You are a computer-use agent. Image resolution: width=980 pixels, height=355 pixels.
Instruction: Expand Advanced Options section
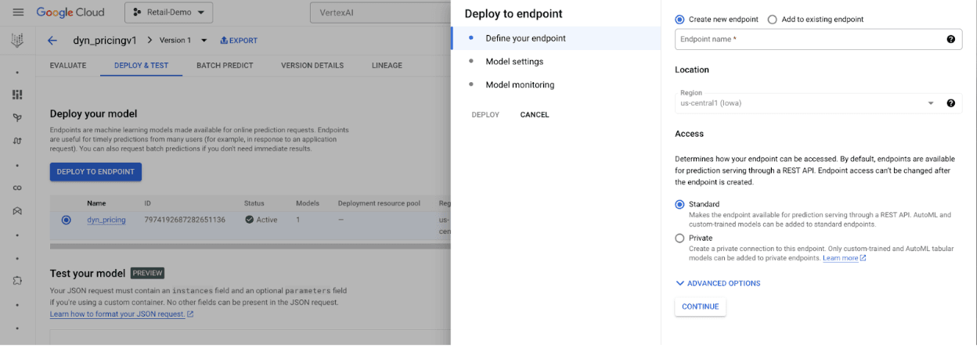pyautogui.click(x=718, y=283)
